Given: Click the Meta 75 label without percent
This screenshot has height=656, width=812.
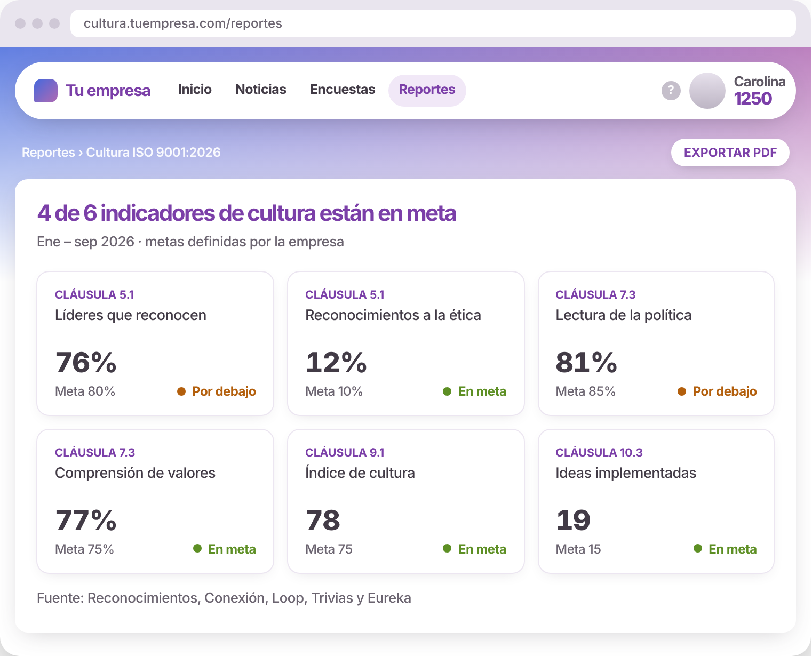Looking at the screenshot, I should click(x=329, y=549).
